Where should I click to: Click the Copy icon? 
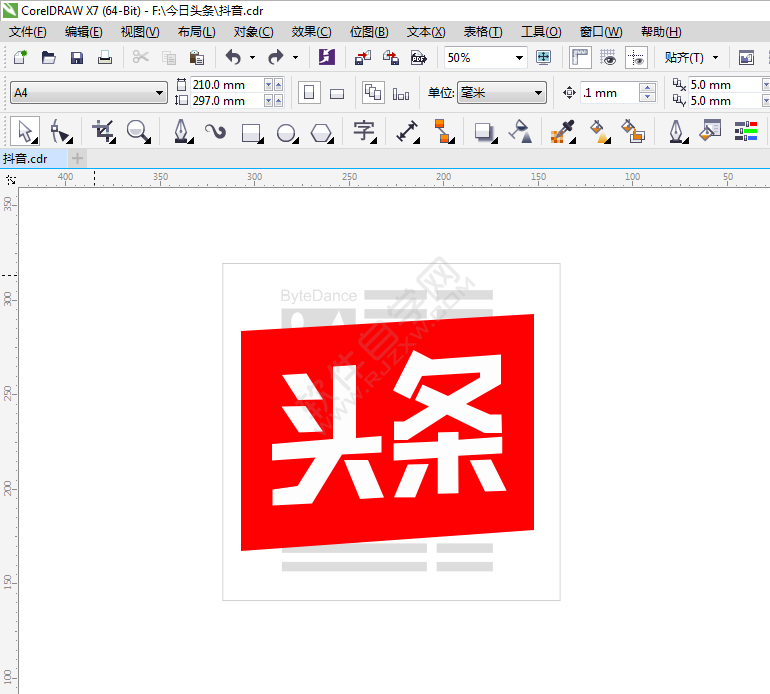click(x=169, y=58)
